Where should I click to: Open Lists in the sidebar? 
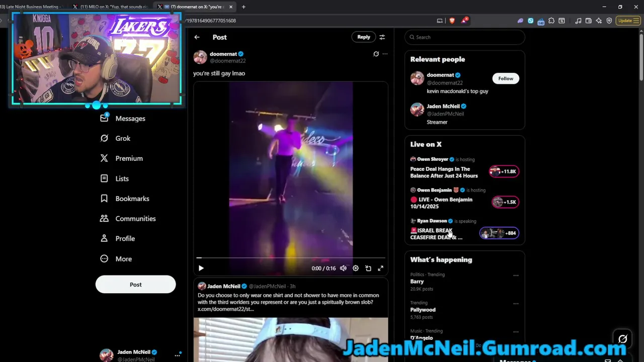(x=114, y=178)
